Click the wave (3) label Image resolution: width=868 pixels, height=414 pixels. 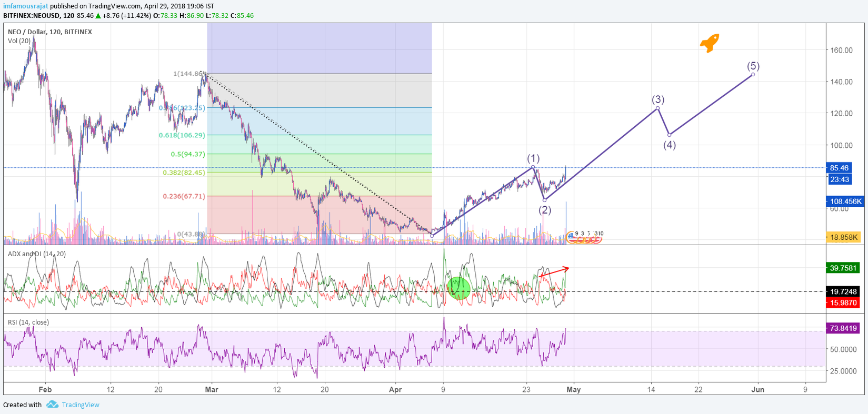point(658,99)
